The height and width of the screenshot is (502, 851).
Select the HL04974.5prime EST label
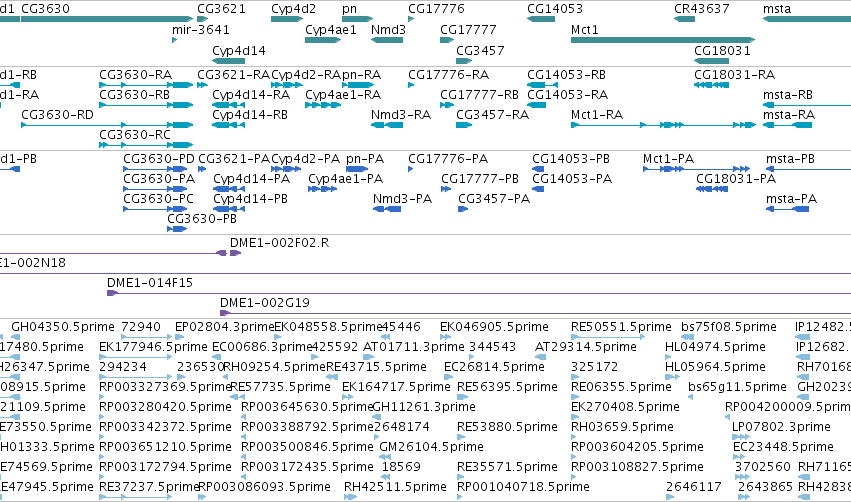(x=715, y=346)
